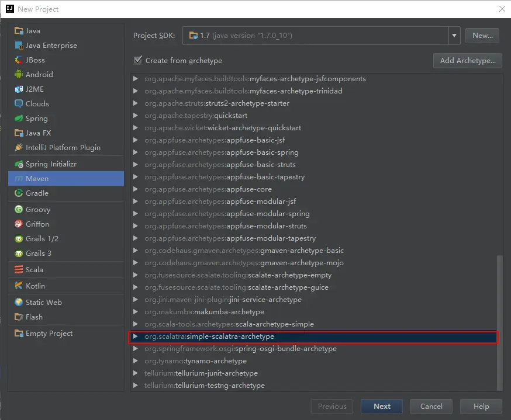511x420 pixels.
Task: Select myfaces-archetype-trinidad row
Action: (x=314, y=91)
